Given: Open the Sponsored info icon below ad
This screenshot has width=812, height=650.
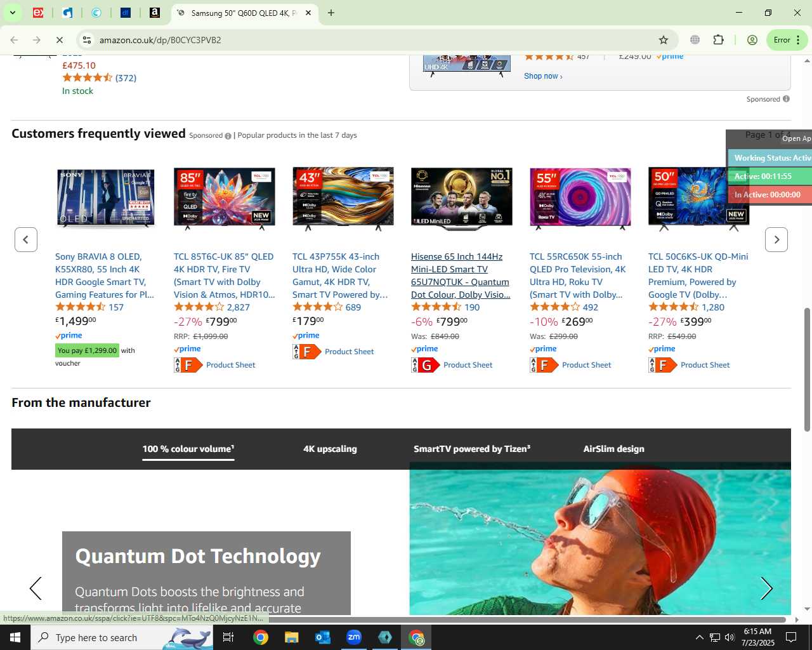Looking at the screenshot, I should [x=786, y=99].
